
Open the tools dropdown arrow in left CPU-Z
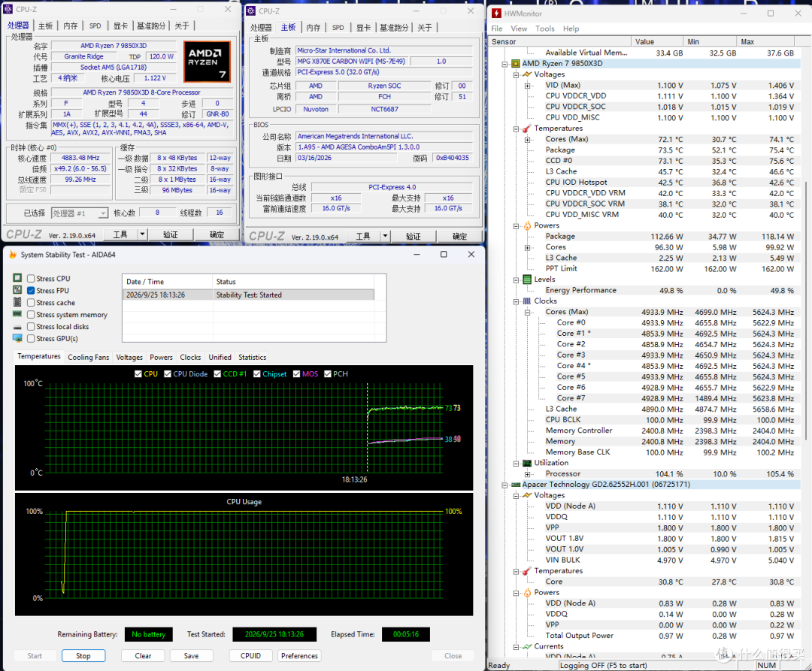tap(142, 234)
